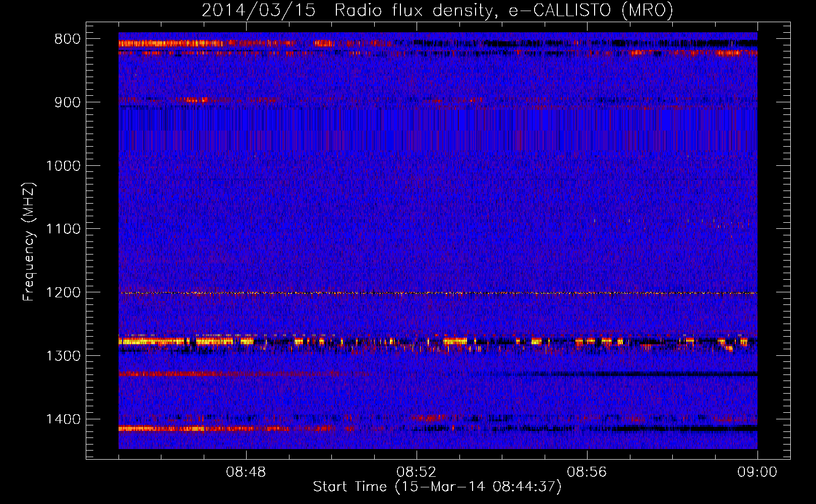816x504 pixels.
Task: Click the 900 frequency tick label
Action: click(x=68, y=103)
